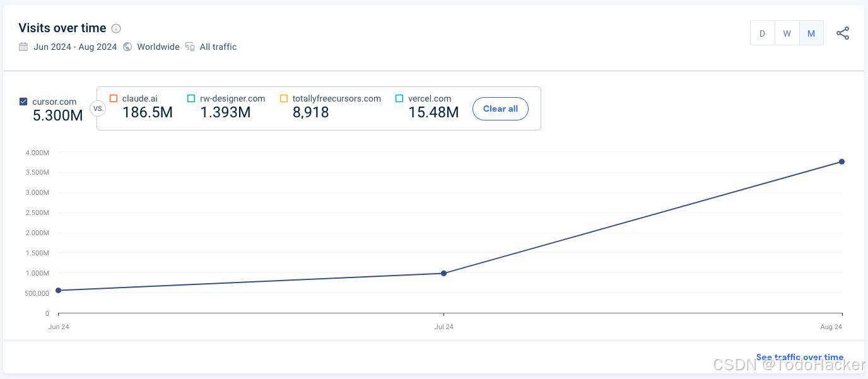Switch to daily view with D

point(762,33)
